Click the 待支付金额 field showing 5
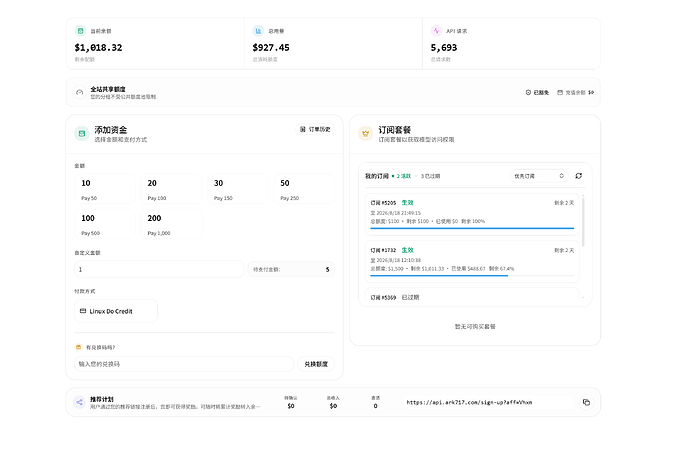This screenshot has width=690, height=450. tap(291, 269)
